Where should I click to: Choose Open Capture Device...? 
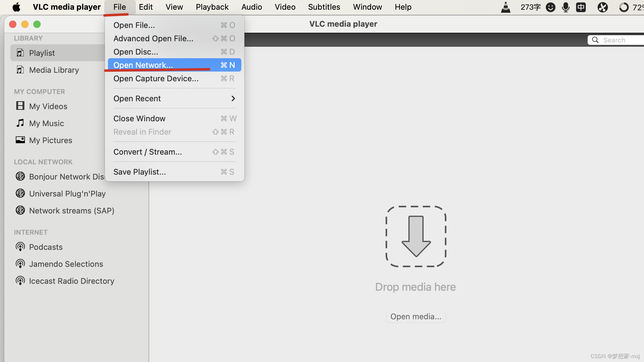tap(174, 79)
